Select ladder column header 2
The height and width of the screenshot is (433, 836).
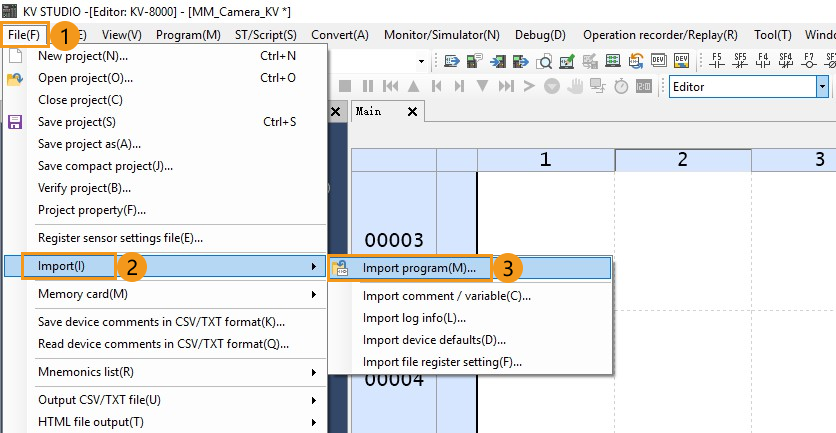(683, 160)
